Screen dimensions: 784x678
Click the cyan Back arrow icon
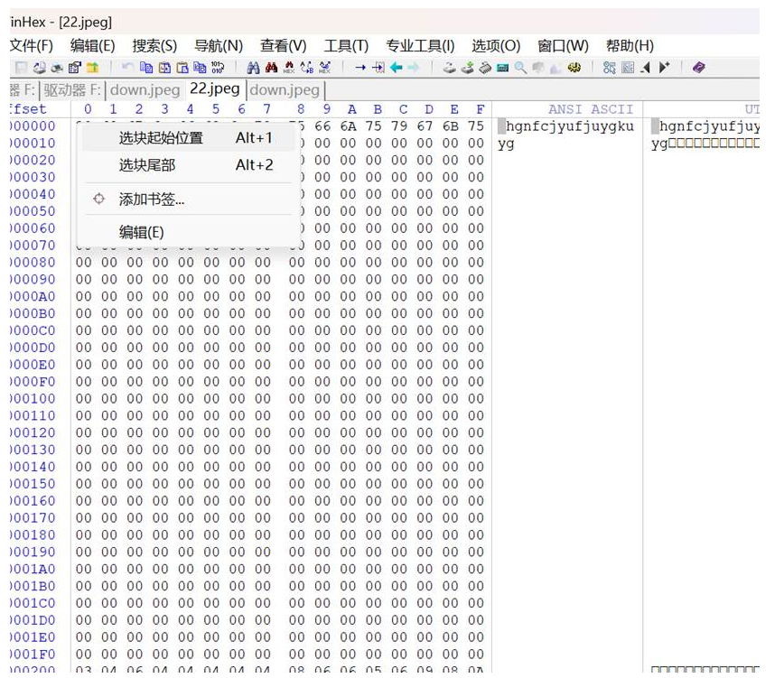click(x=396, y=68)
